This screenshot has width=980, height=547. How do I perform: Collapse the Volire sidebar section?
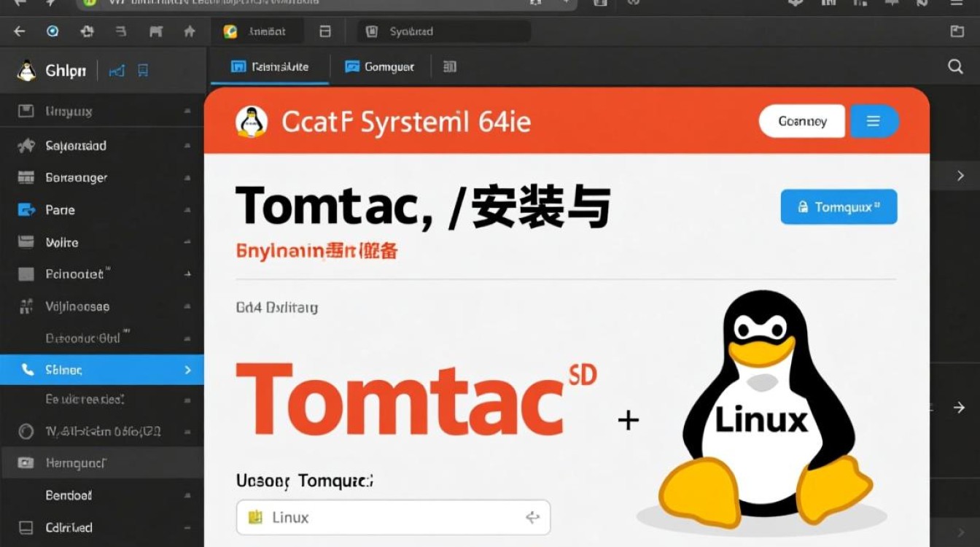pyautogui.click(x=188, y=241)
